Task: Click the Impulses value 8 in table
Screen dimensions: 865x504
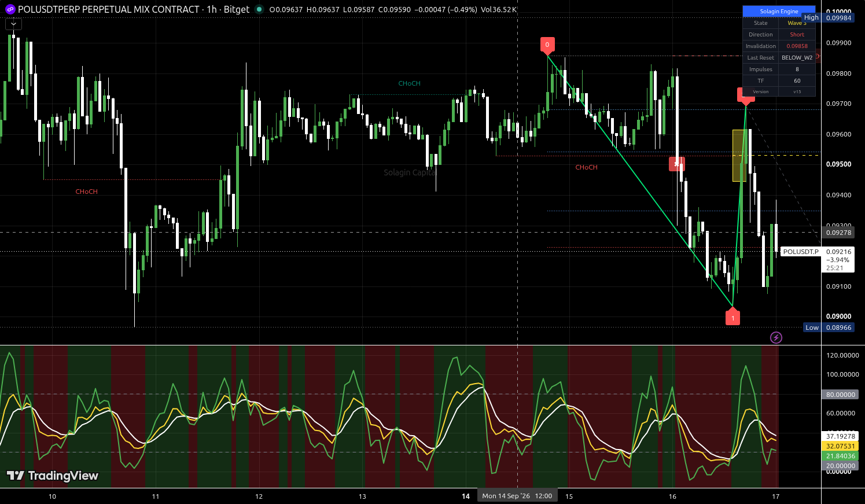Action: click(x=797, y=69)
